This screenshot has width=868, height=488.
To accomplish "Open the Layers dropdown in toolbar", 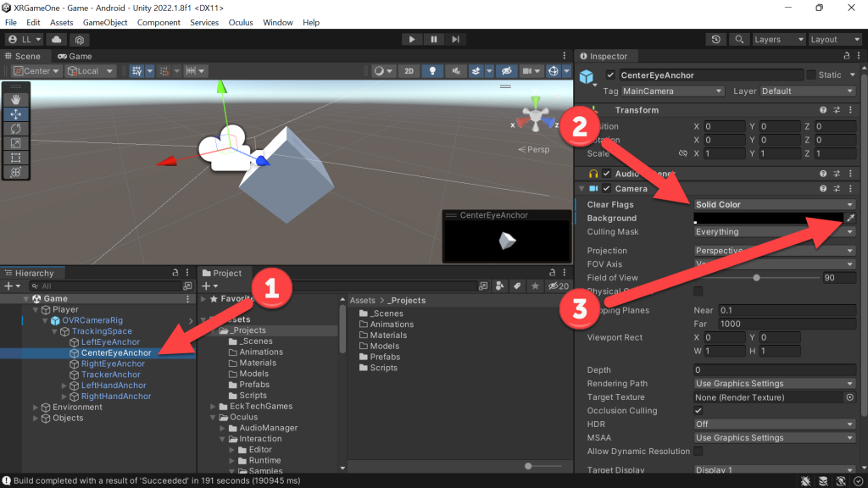I will click(778, 39).
